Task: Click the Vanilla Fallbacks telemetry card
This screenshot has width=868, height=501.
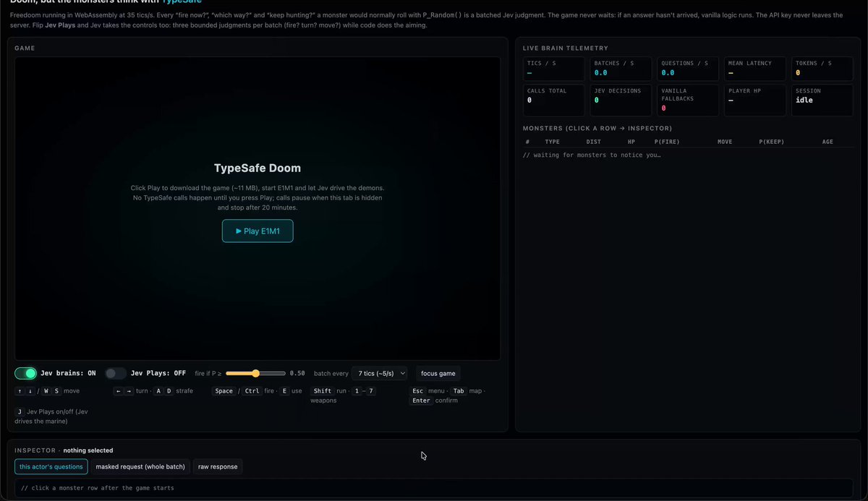Action: point(688,100)
